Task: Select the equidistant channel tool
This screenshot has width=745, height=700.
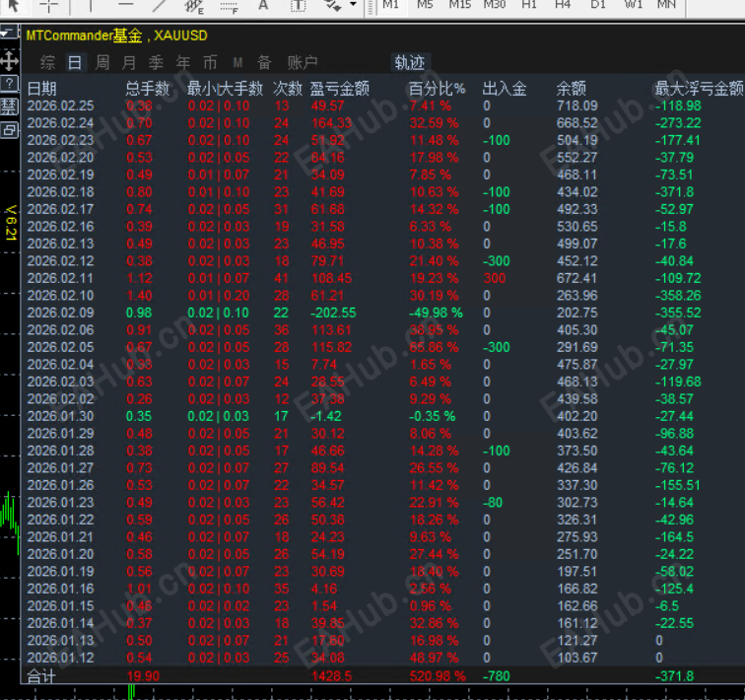Action: [x=194, y=6]
